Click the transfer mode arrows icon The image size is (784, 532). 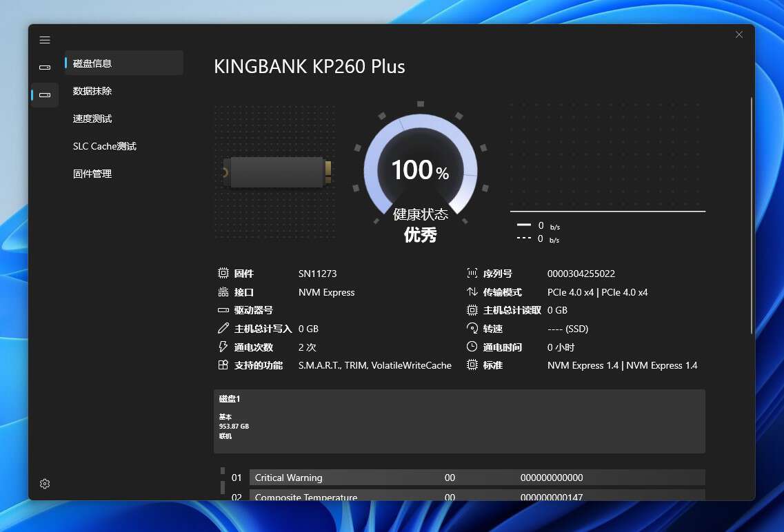pyautogui.click(x=472, y=292)
